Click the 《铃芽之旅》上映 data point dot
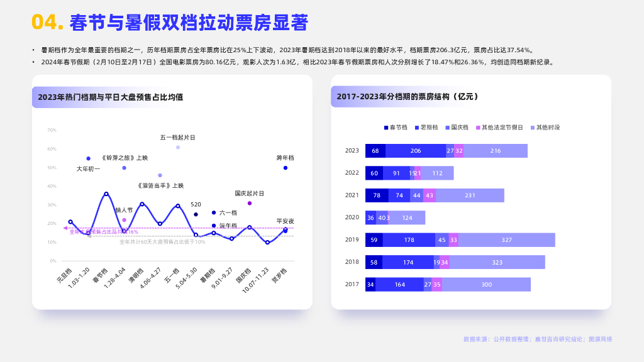Viewport: 644px width, 362px height. (x=124, y=168)
